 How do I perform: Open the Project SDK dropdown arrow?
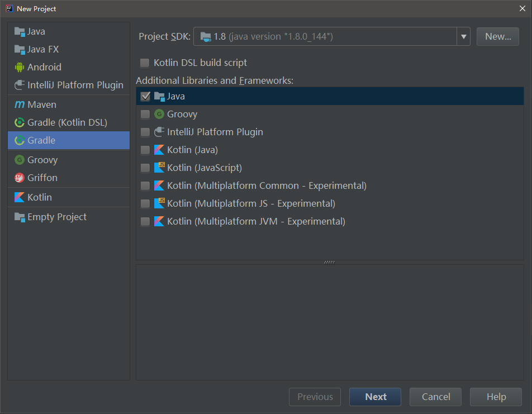point(463,37)
